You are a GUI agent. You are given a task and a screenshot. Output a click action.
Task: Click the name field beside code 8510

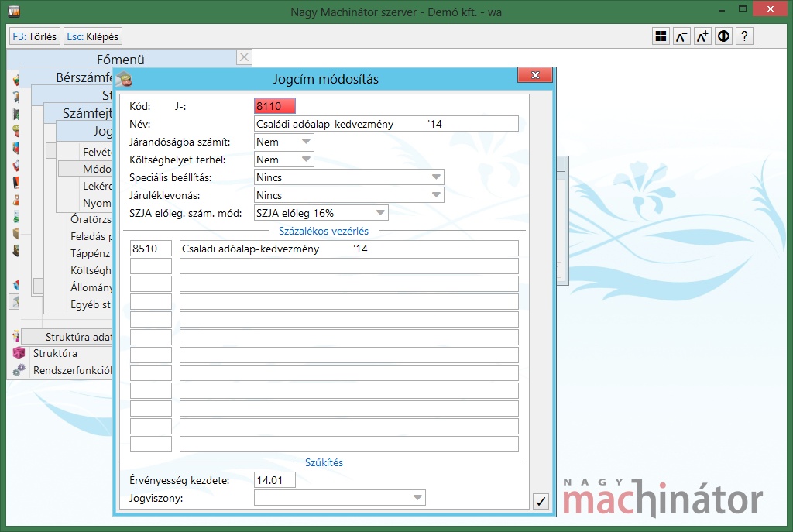[349, 249]
